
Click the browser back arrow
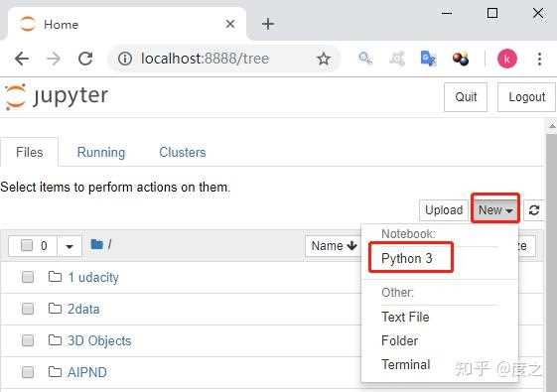[x=22, y=59]
